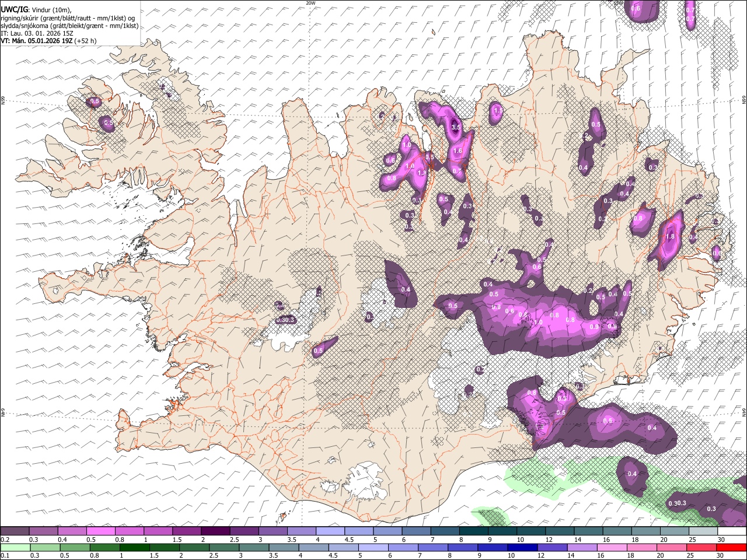Click the salmon pink 20 swatch in lower legend
Image resolution: width=747 pixels, height=560 pixels.
[672, 547]
